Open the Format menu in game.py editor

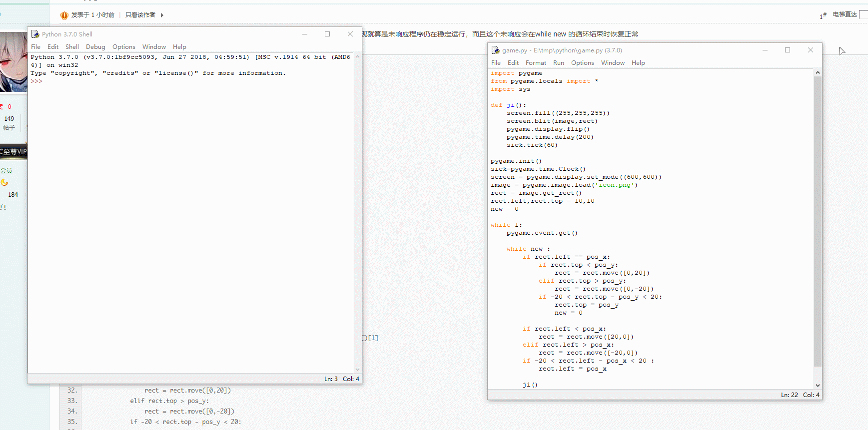point(536,62)
